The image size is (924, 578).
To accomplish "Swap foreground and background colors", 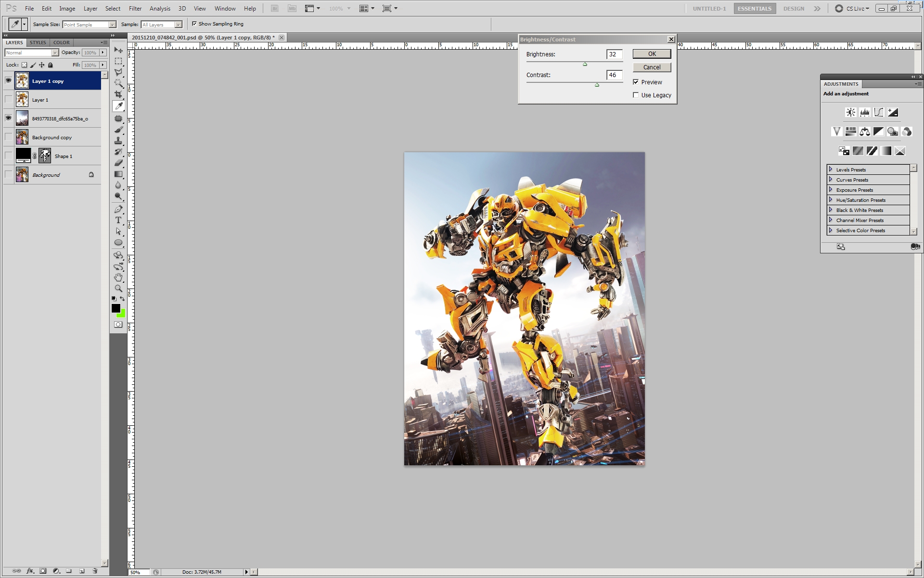I will (x=122, y=299).
